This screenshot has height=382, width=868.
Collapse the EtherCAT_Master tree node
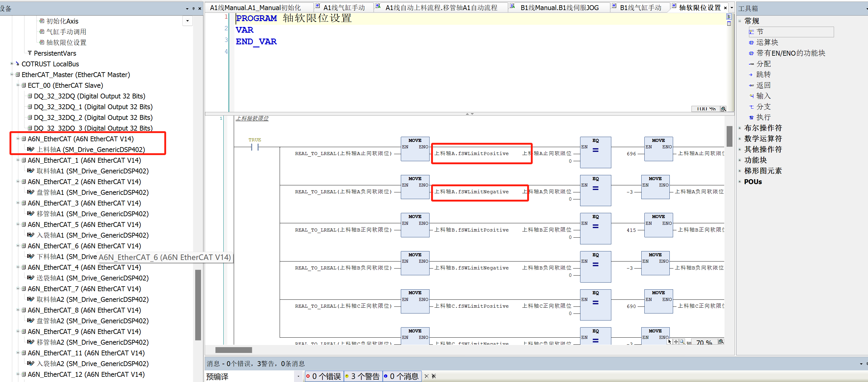point(12,74)
